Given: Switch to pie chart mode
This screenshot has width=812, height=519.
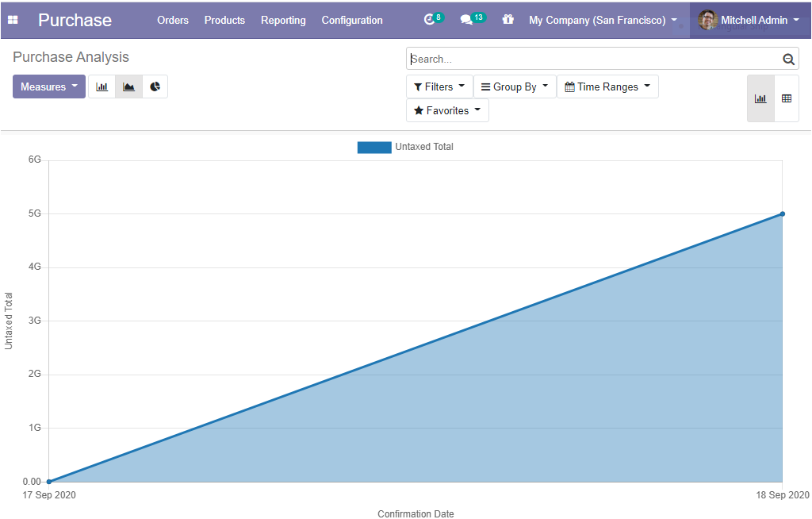Looking at the screenshot, I should pos(155,86).
